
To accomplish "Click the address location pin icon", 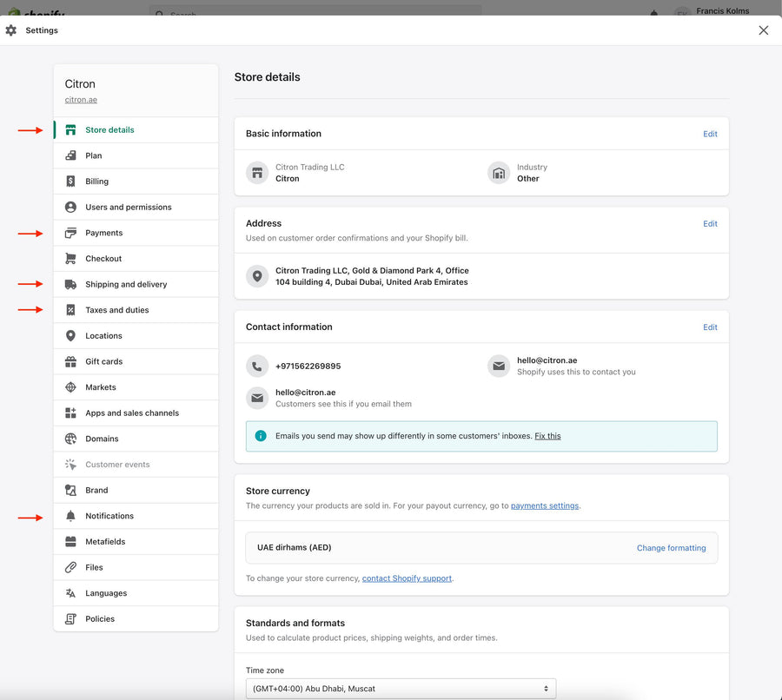I will pos(257,276).
